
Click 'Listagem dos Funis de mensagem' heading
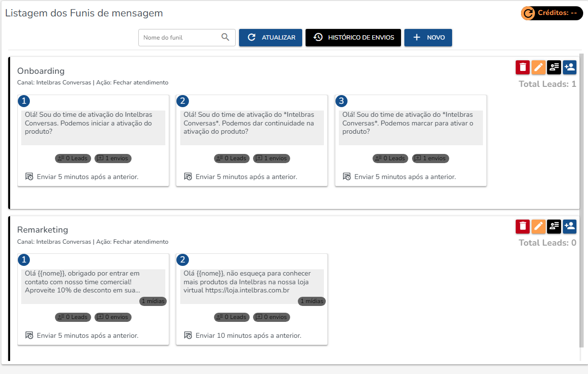(84, 13)
